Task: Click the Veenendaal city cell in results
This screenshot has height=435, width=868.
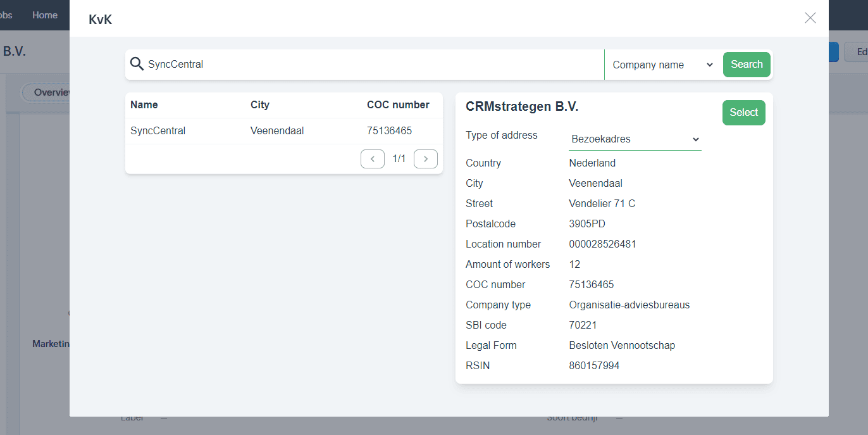Action: [x=277, y=131]
